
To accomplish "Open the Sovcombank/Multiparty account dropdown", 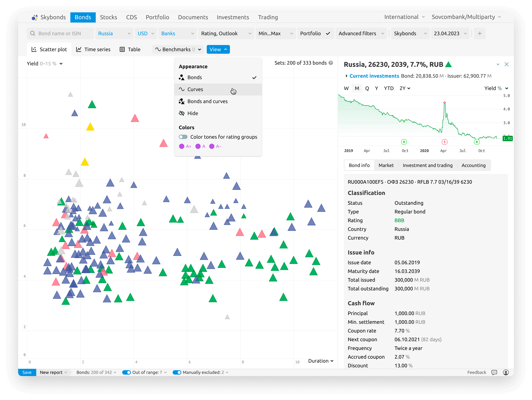I will 466,17.
